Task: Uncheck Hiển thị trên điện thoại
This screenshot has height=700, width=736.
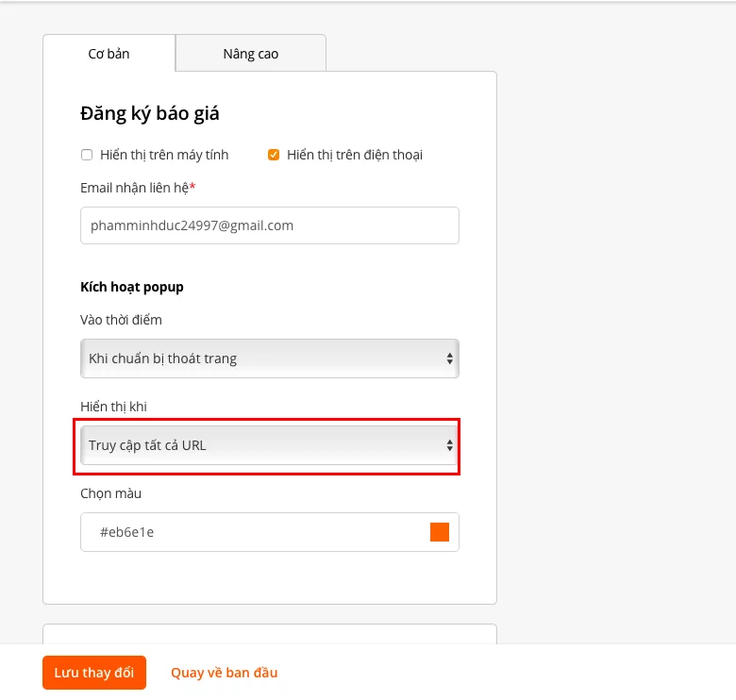Action: click(x=274, y=155)
